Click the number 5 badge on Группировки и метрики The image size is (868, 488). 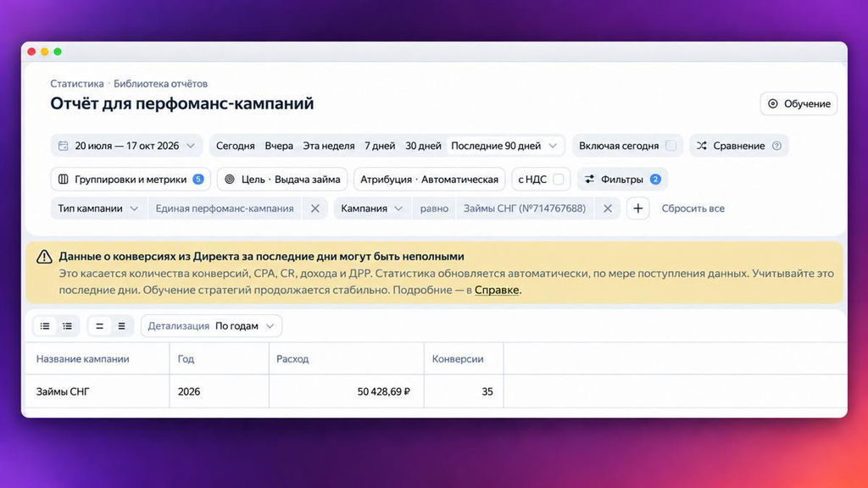click(198, 179)
